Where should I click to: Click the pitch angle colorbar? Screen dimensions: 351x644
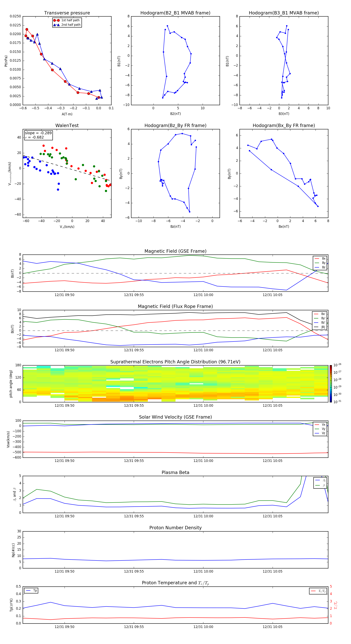(x=331, y=383)
